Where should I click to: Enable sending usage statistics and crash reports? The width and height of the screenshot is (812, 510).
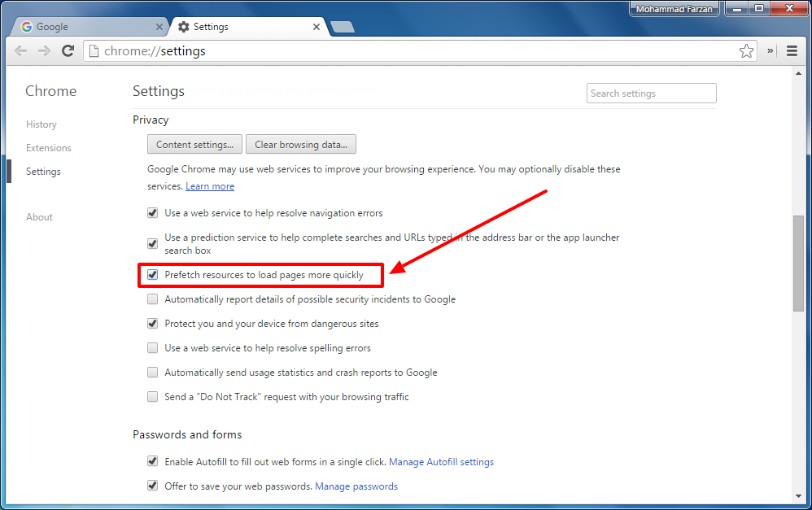[x=152, y=372]
